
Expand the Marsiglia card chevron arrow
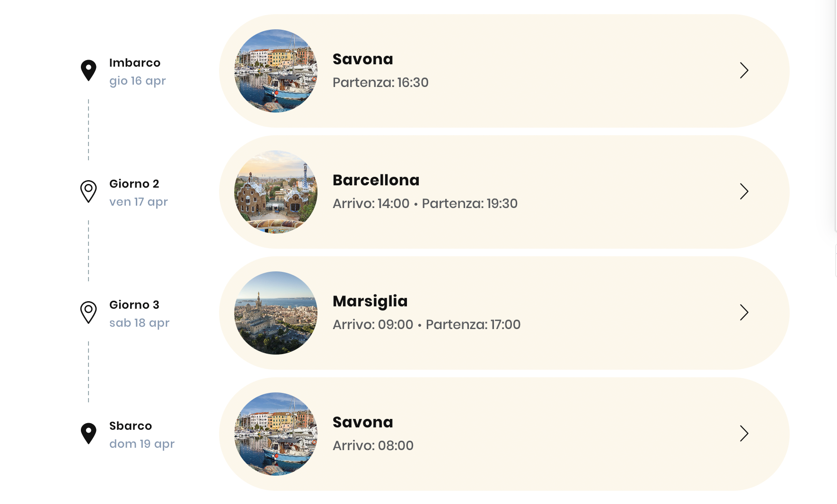click(x=744, y=313)
